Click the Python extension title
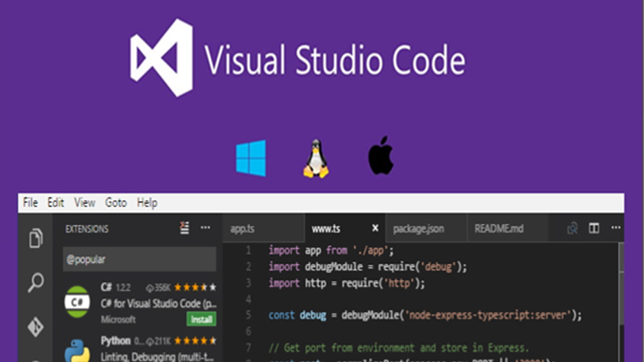This screenshot has height=362, width=644. pos(116,340)
